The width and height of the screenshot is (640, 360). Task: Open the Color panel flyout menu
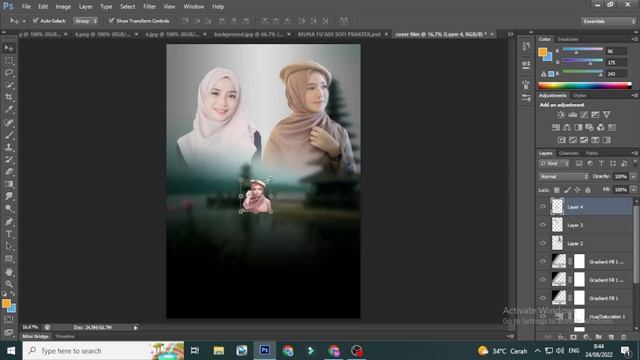pos(635,39)
